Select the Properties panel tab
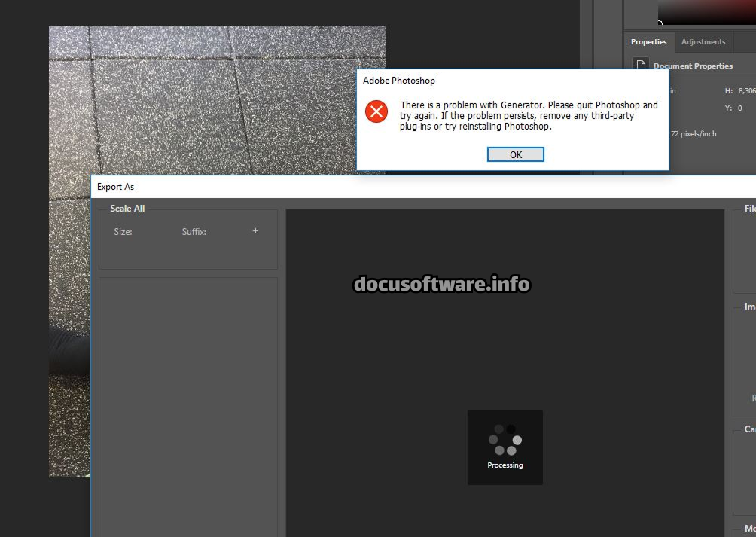This screenshot has height=537, width=756. pyautogui.click(x=648, y=42)
